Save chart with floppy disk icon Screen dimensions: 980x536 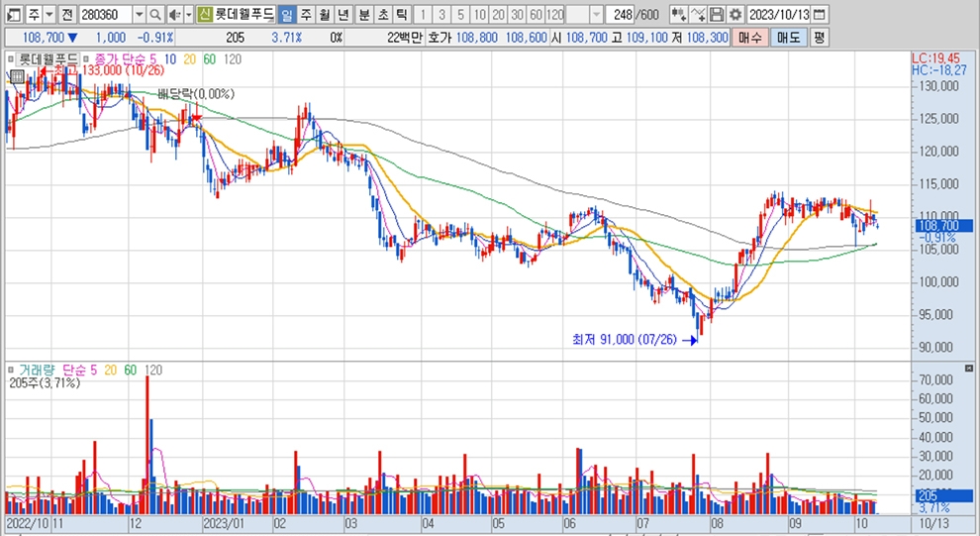(x=716, y=15)
